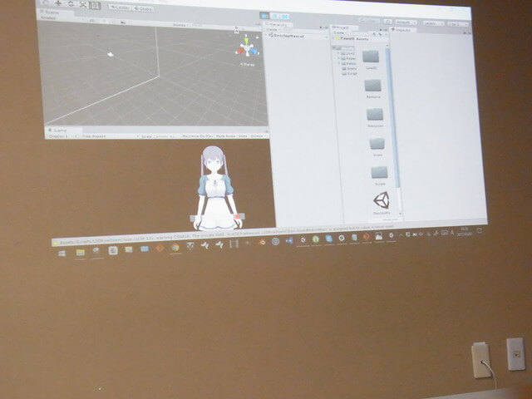Select the mascot character in Game view
The height and width of the screenshot is (399, 532).
pyautogui.click(x=216, y=189)
